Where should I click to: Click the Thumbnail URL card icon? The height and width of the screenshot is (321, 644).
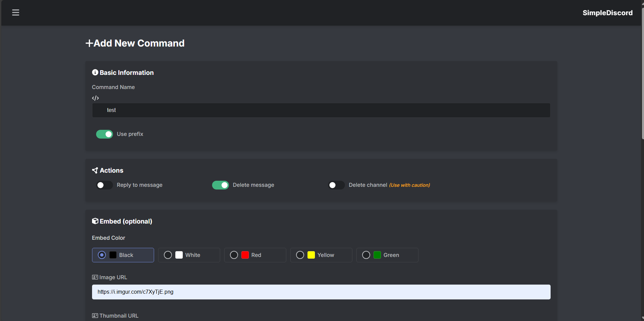[95, 316]
